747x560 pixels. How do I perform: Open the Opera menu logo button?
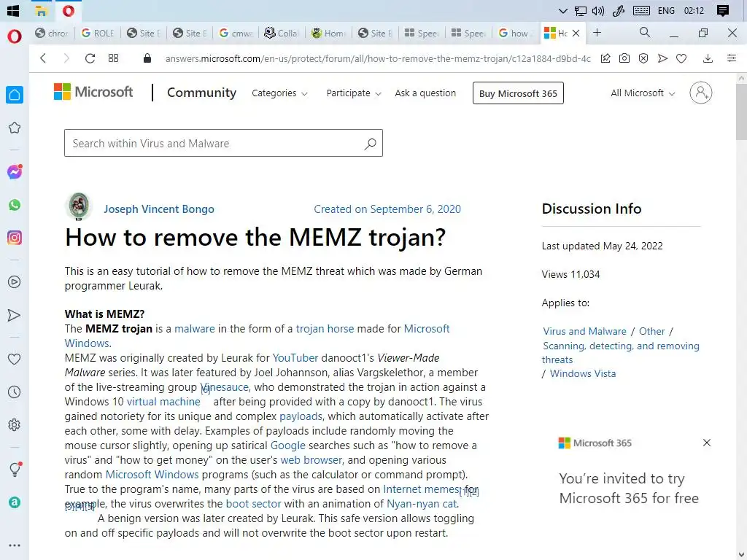15,36
